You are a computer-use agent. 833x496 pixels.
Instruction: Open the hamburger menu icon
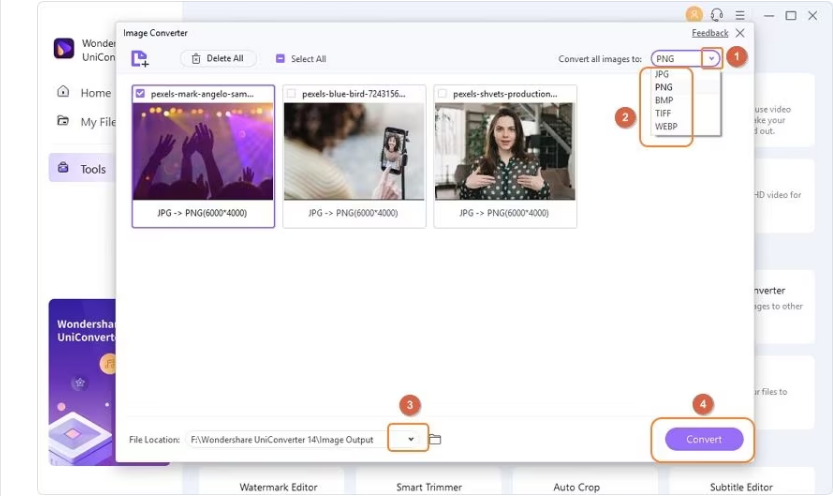tap(740, 15)
